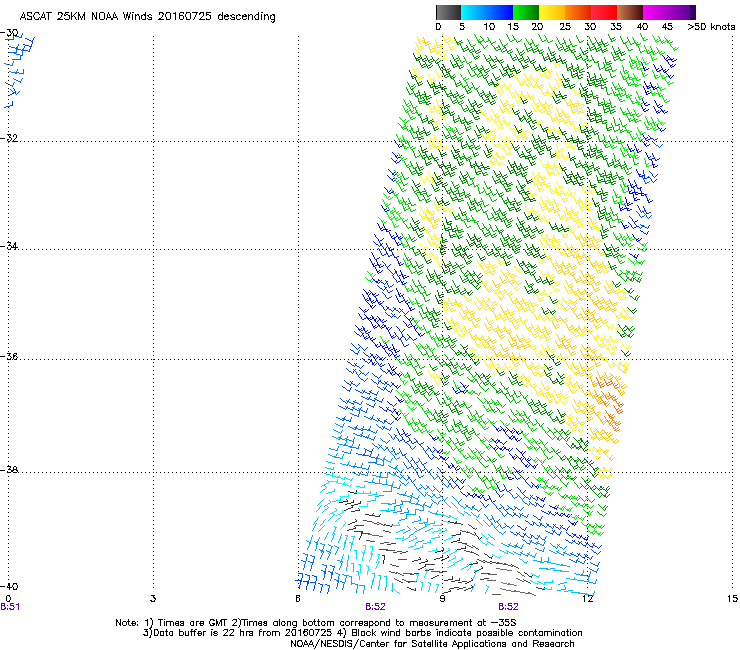Click the note 'Data buffer is 22 hrs from 20160725'
Image resolution: width=740 pixels, height=650 pixels.
(x=243, y=633)
